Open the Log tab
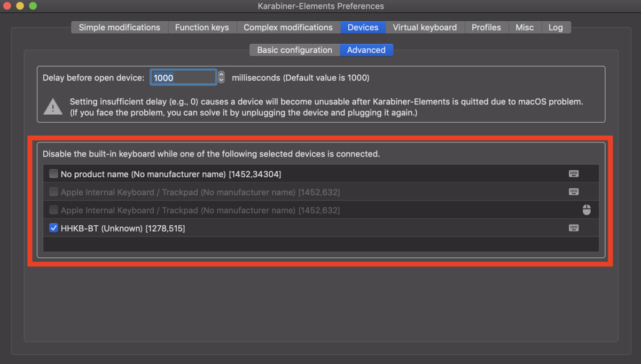 tap(556, 27)
